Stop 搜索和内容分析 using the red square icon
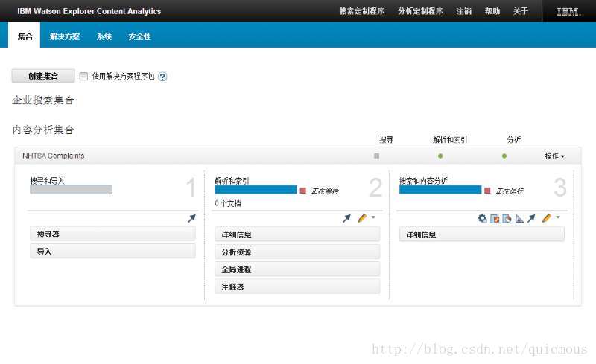 point(487,191)
